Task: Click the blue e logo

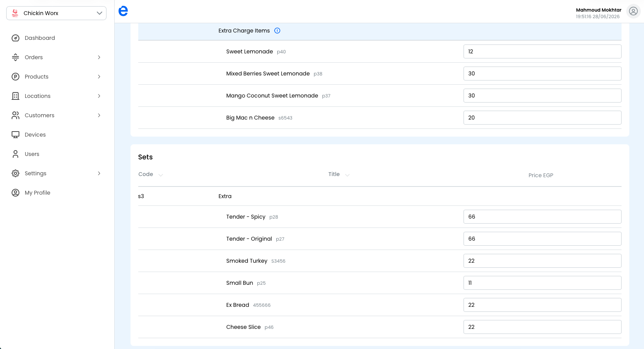Action: pos(123,11)
